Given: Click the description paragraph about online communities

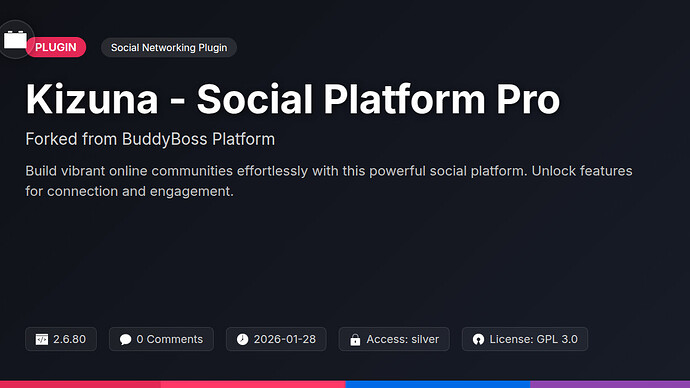Looking at the screenshot, I should [x=329, y=181].
